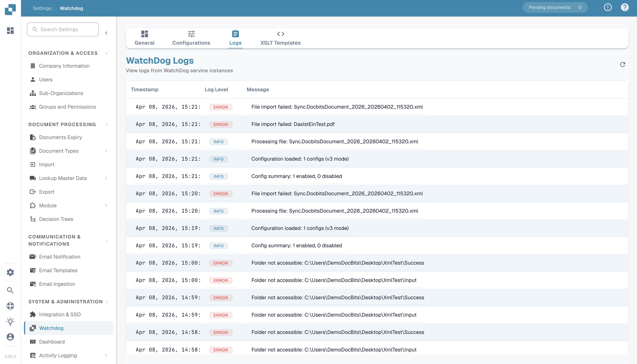
Task: Expand Activity Logging submenu
Action: [106, 355]
